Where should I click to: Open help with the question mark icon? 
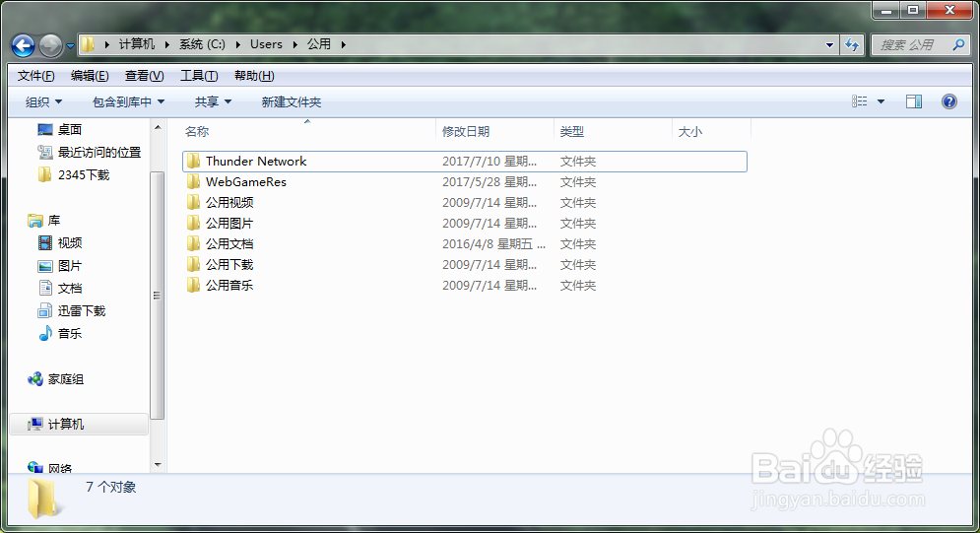[x=948, y=101]
